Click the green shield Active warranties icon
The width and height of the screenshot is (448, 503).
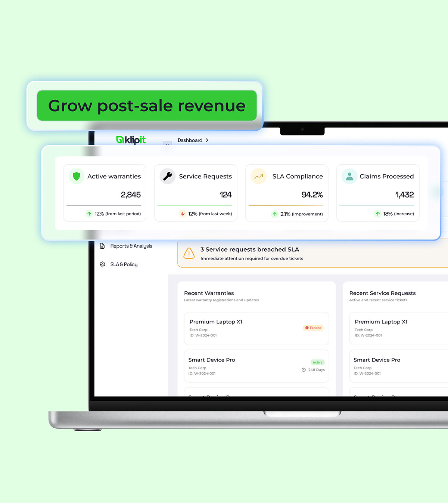click(x=77, y=176)
